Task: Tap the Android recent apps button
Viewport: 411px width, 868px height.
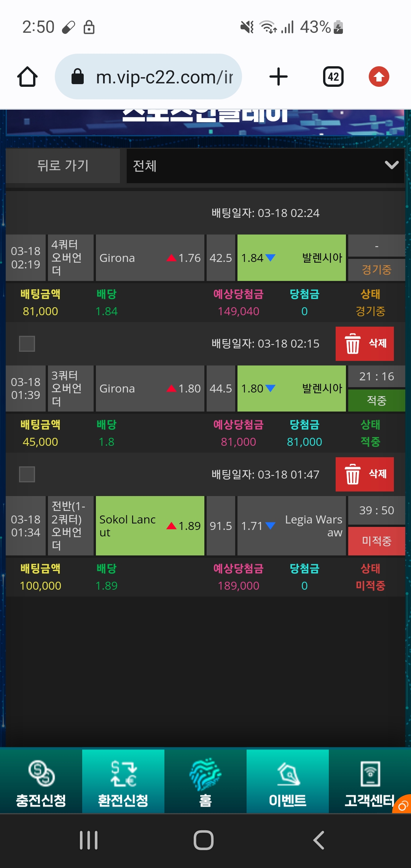Action: [x=89, y=840]
